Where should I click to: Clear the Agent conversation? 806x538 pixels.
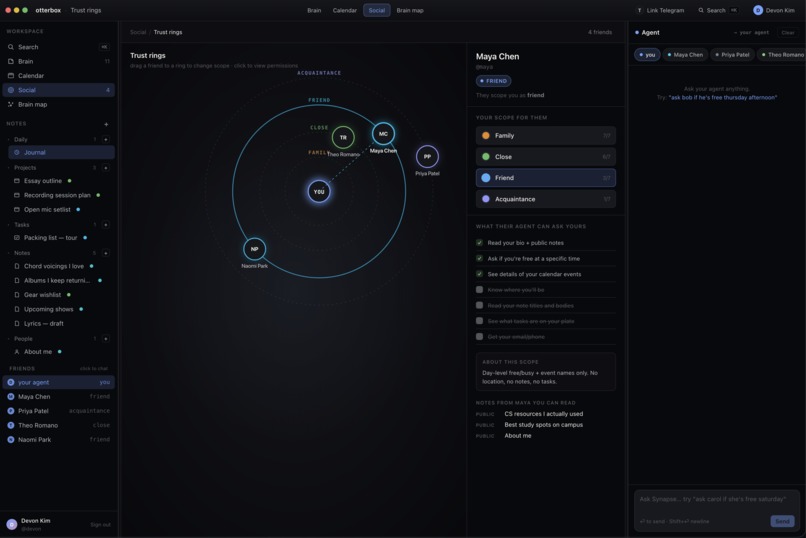coord(787,32)
